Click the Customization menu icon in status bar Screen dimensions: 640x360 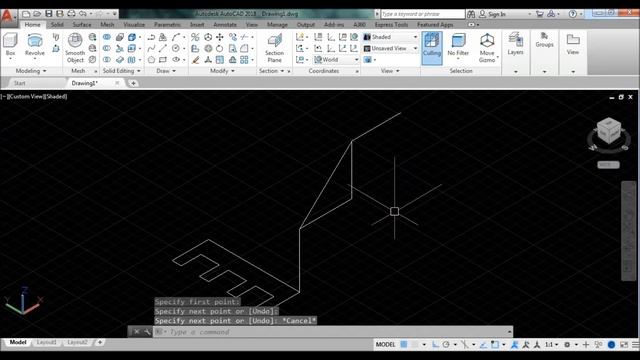pos(636,345)
